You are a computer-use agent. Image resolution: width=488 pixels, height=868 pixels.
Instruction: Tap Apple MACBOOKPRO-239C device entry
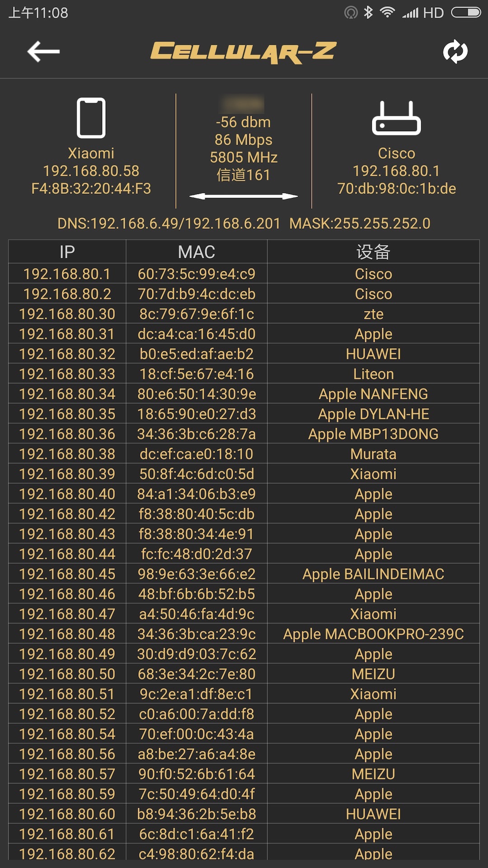click(x=373, y=634)
